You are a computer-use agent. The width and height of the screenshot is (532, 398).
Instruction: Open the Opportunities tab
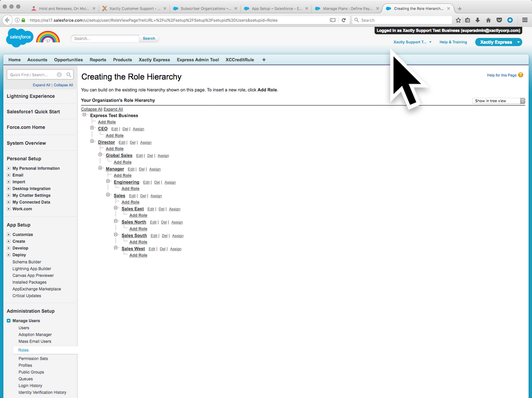pos(68,60)
